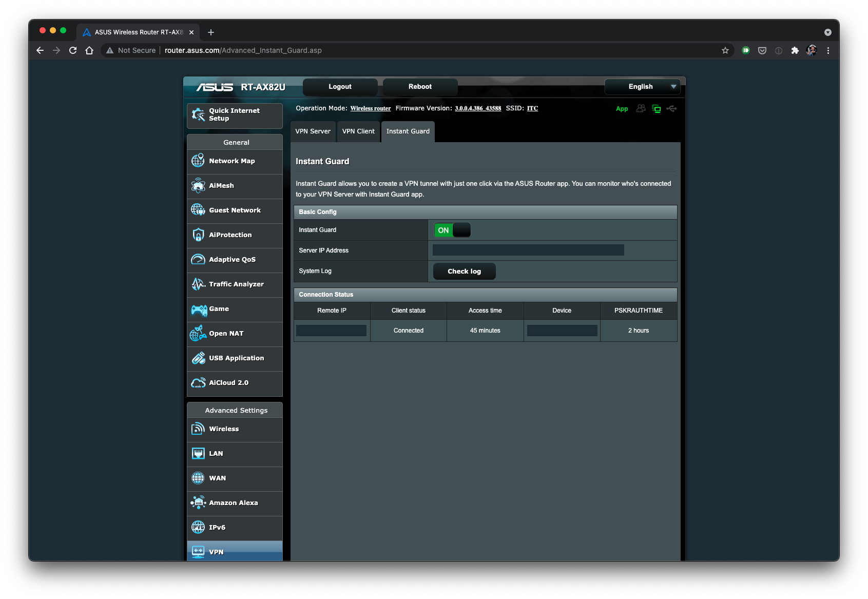The width and height of the screenshot is (868, 599).
Task: Click the Network Map globe icon
Action: pos(198,161)
